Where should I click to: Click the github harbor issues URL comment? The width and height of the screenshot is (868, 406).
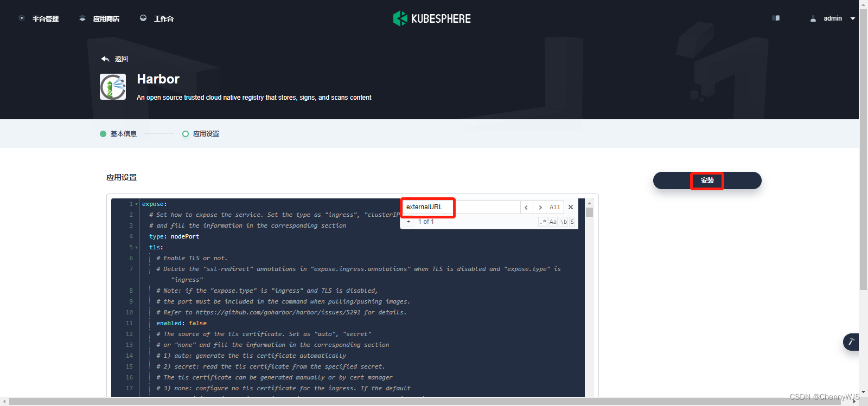tap(281, 312)
